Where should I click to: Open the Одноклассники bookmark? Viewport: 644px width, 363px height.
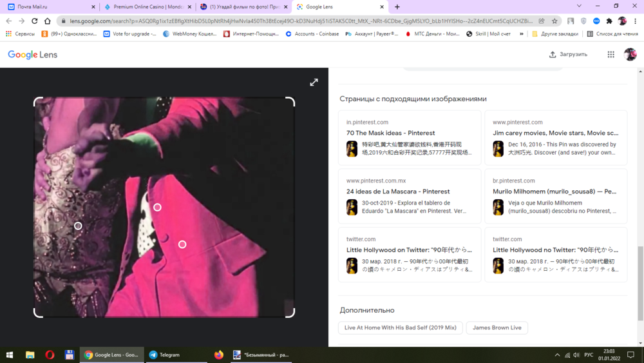(x=69, y=34)
